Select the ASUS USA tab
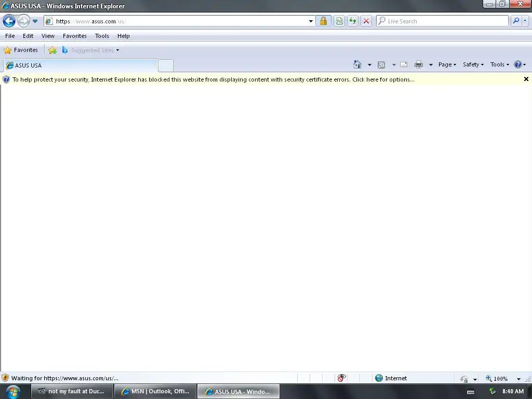532x399 pixels. tap(81, 65)
